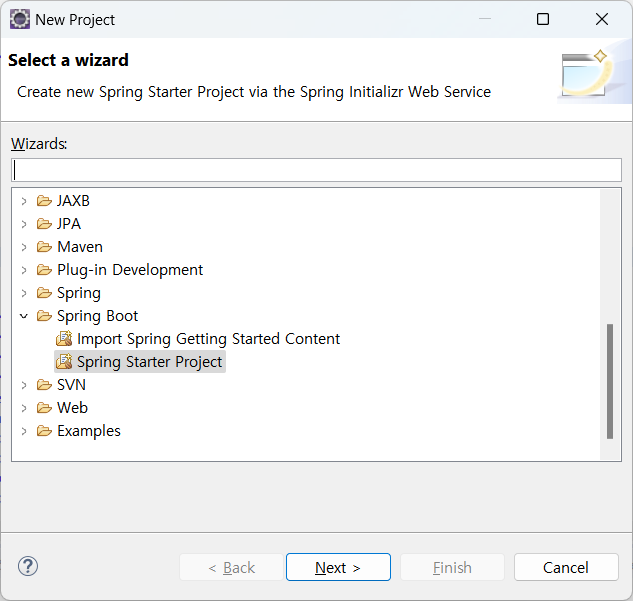Select the Spring tree label
The image size is (633, 601).
pyautogui.click(x=79, y=293)
